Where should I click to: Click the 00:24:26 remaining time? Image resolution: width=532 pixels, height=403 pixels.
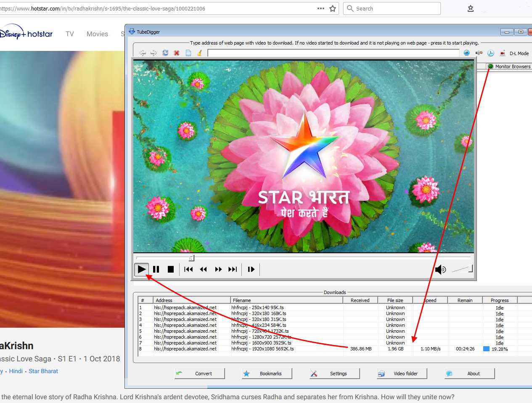click(x=465, y=349)
